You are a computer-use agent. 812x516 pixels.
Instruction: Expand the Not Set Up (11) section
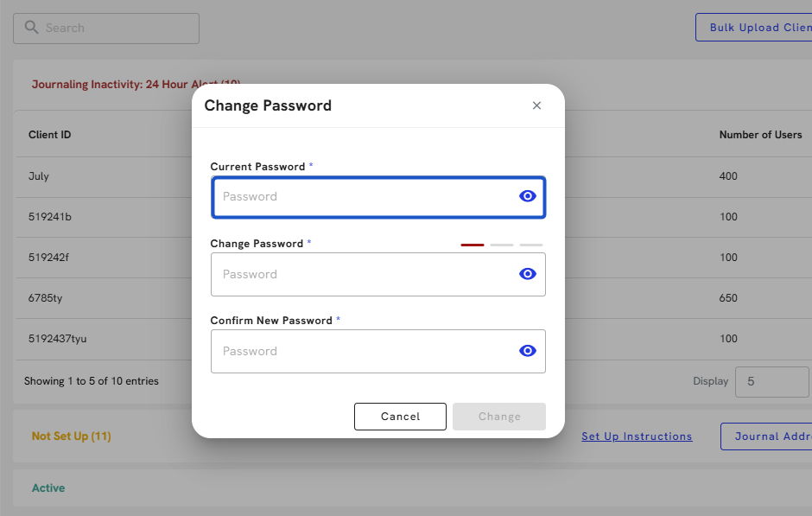(72, 436)
